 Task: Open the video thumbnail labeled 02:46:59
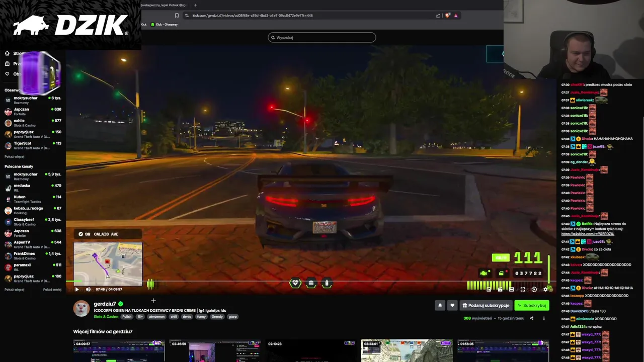click(x=215, y=351)
